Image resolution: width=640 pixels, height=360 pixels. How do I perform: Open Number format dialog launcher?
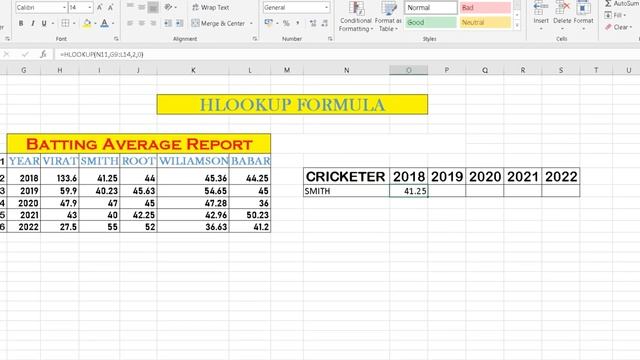tap(330, 39)
